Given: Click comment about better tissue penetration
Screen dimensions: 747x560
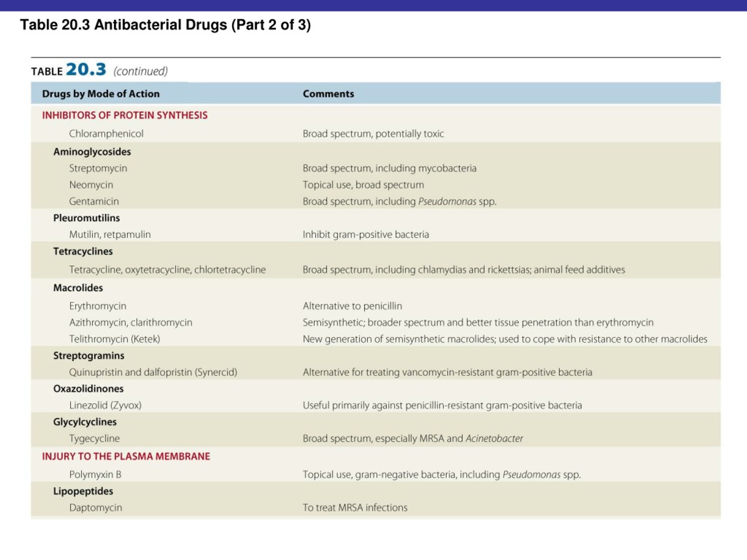Looking at the screenshot, I should click(x=478, y=323).
